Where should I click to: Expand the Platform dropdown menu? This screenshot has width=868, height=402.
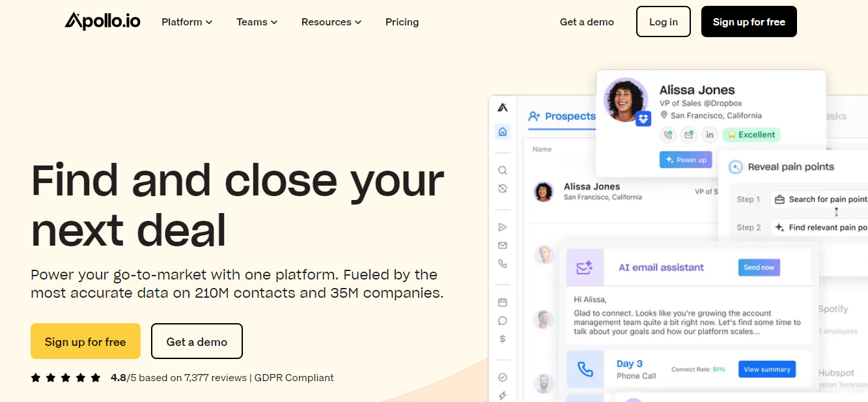187,22
